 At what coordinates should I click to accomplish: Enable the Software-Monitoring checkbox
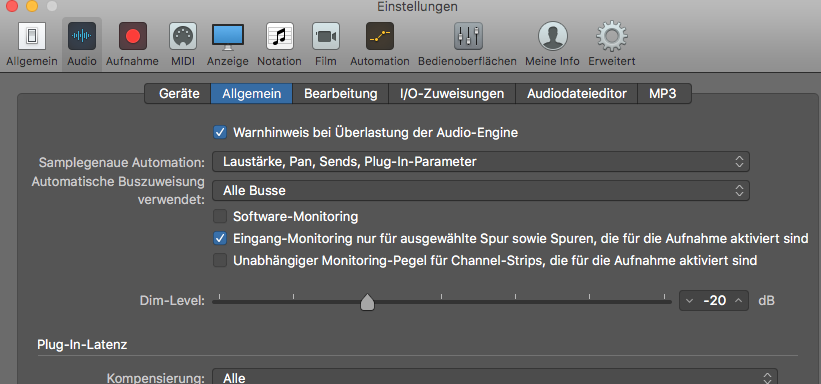point(220,216)
